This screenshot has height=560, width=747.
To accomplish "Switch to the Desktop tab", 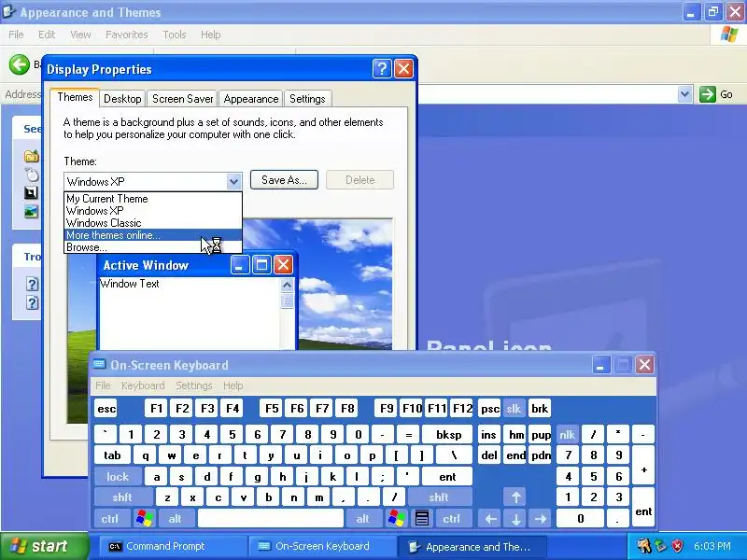I will (122, 99).
